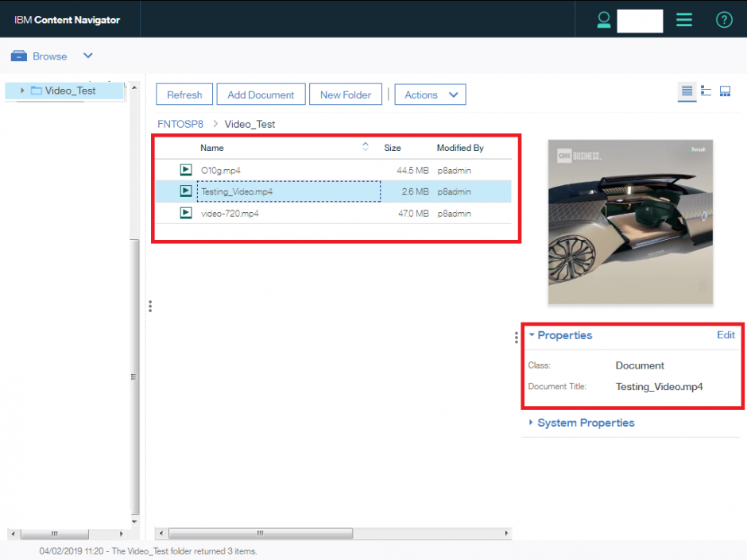Open the Browse view dropdown chevron

[x=87, y=56]
